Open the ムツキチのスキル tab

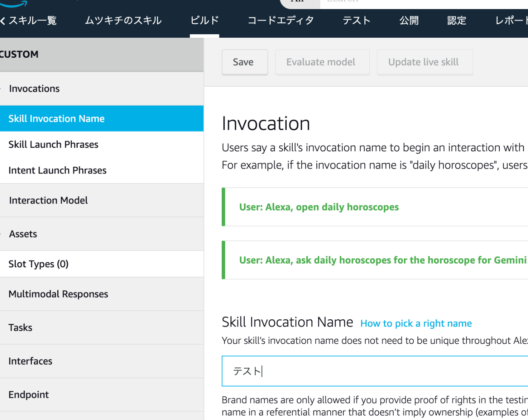pos(123,20)
